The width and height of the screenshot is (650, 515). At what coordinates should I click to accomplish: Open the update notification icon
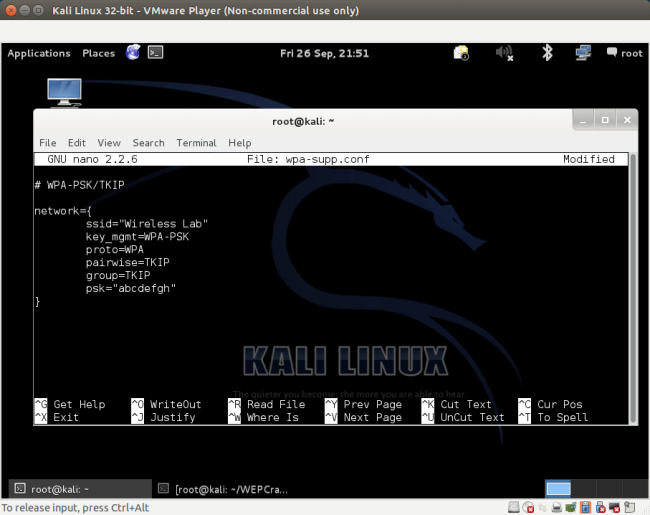tap(461, 53)
